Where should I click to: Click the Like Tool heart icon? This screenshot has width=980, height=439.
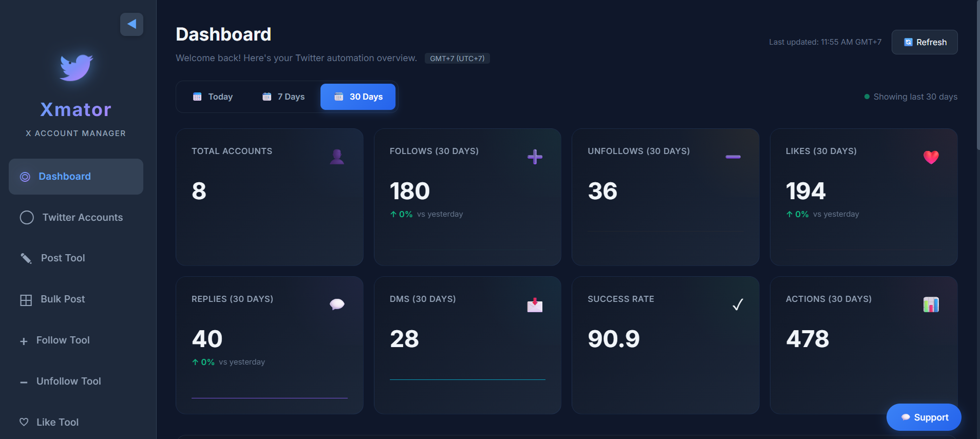click(24, 422)
